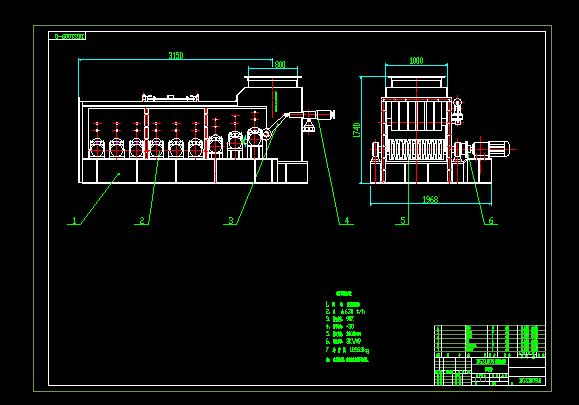Select the mirrored drawing number label in the top-left corner box
The height and width of the screenshot is (405, 579).
pos(69,36)
